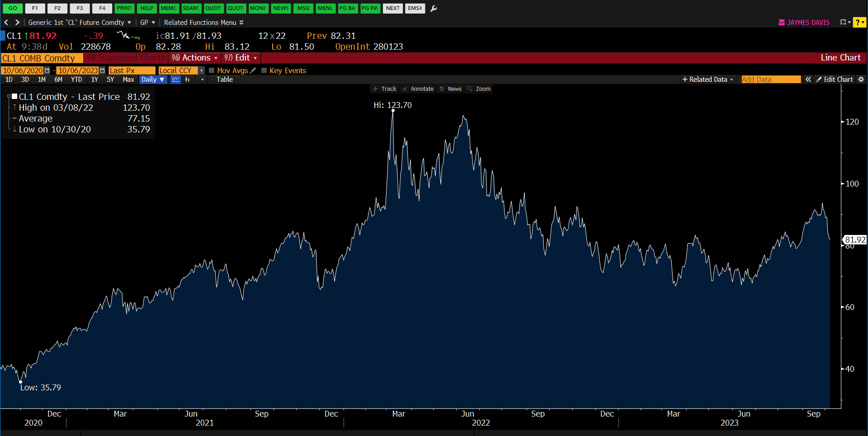The width and height of the screenshot is (868, 436).
Task: Open the 96) Actions dropdown
Action: [194, 58]
